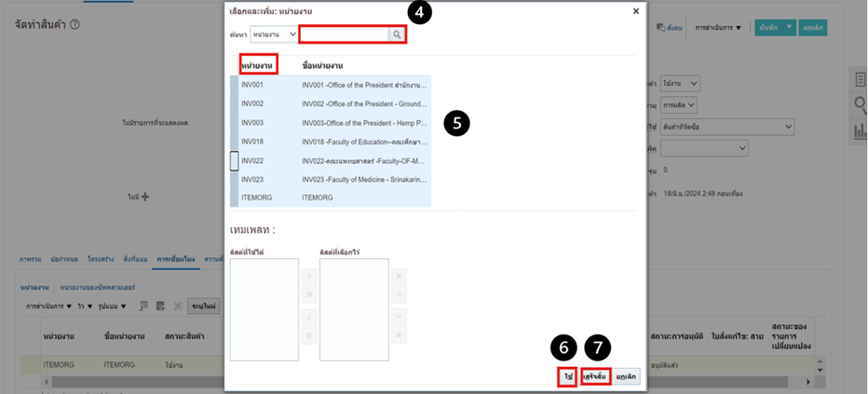Click the single left arrow remove button
868x394 pixels.
click(307, 319)
